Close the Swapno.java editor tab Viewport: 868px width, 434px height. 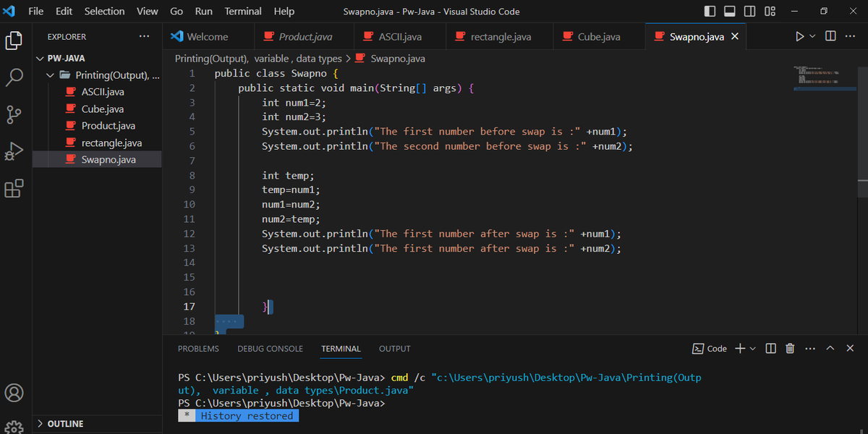pos(735,36)
